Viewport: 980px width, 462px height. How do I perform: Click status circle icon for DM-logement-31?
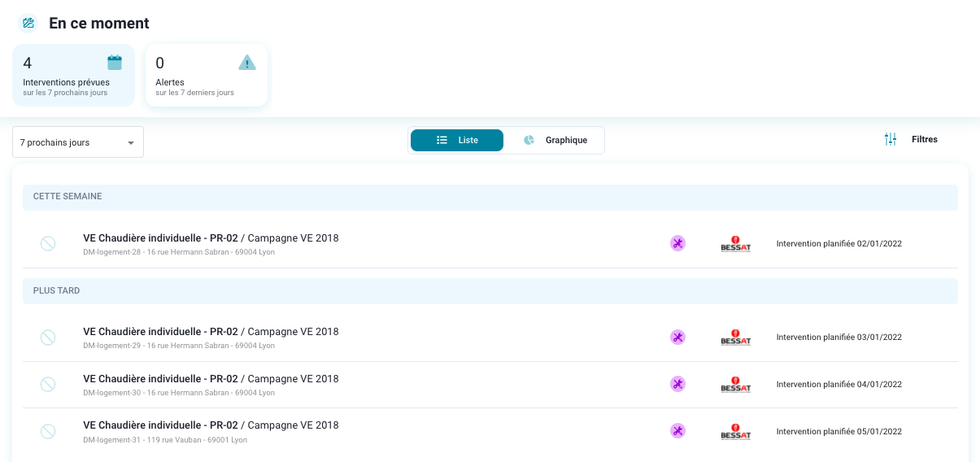click(x=48, y=431)
